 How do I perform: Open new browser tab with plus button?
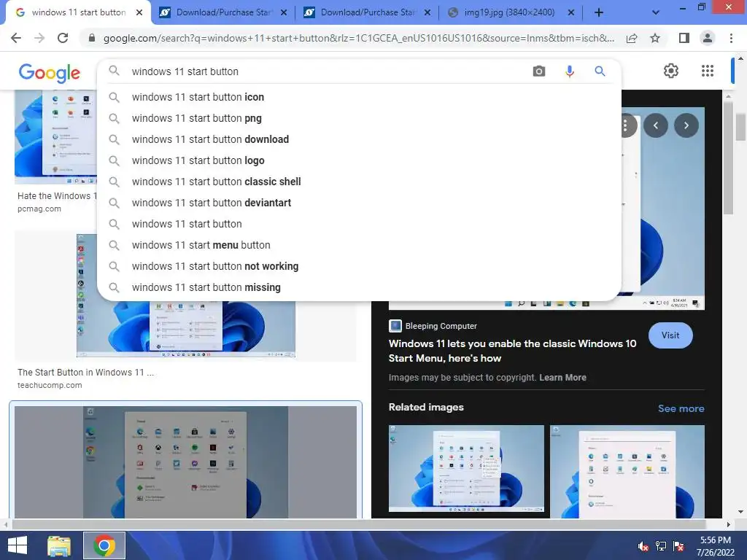[x=599, y=12]
